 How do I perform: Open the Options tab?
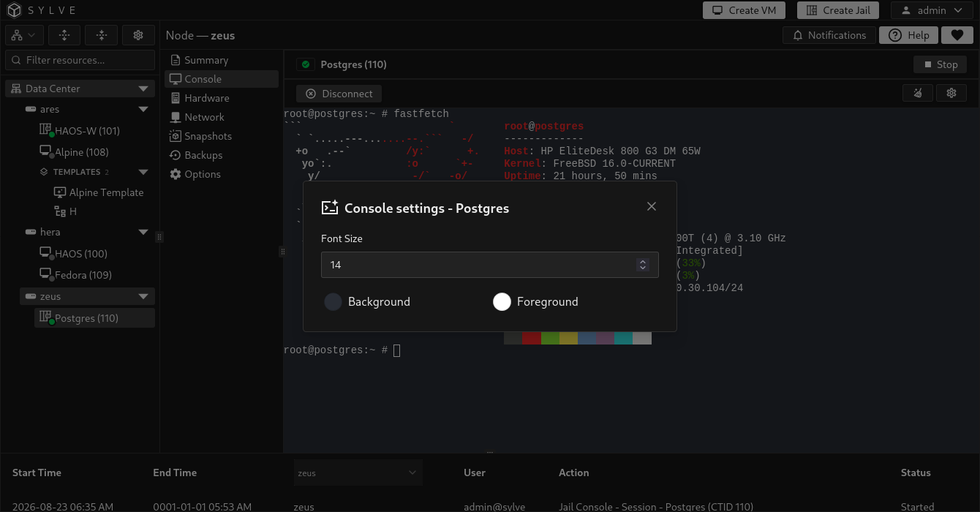pos(222,174)
